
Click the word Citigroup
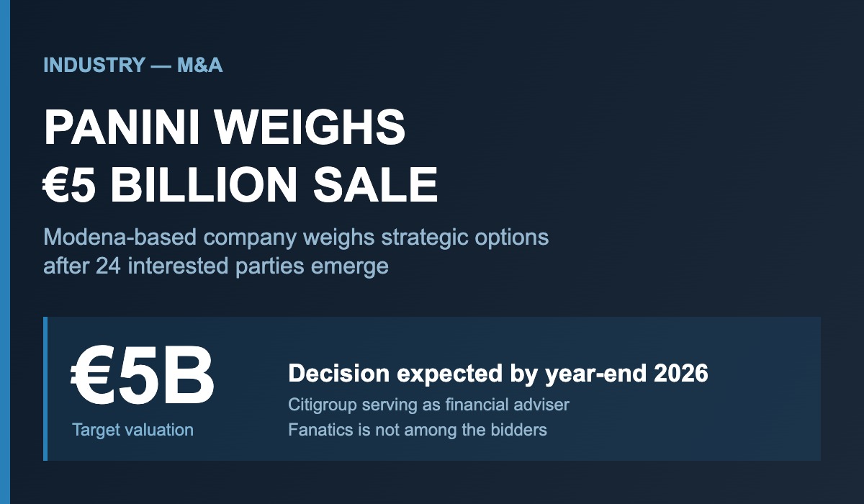point(323,405)
